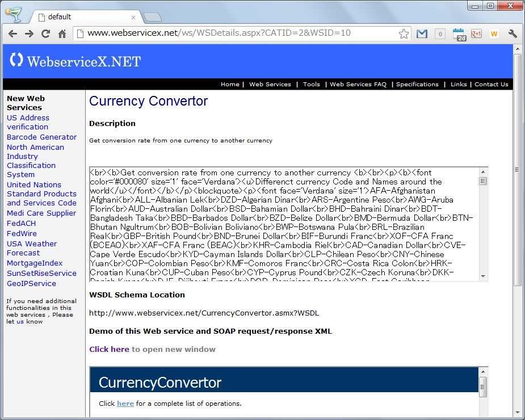Open Specifications in the navigation bar
The width and height of the screenshot is (525, 420).
tap(417, 84)
